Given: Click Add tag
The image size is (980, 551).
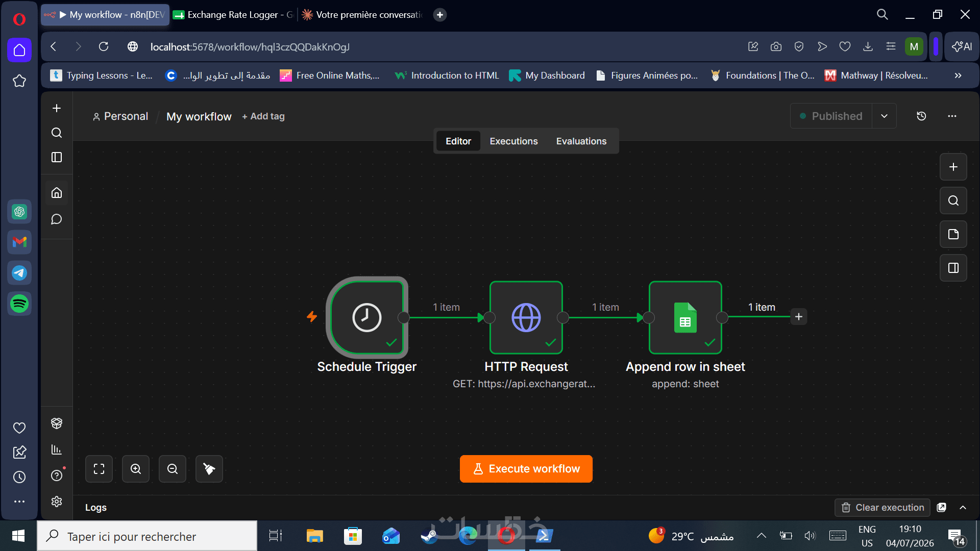Looking at the screenshot, I should 263,116.
